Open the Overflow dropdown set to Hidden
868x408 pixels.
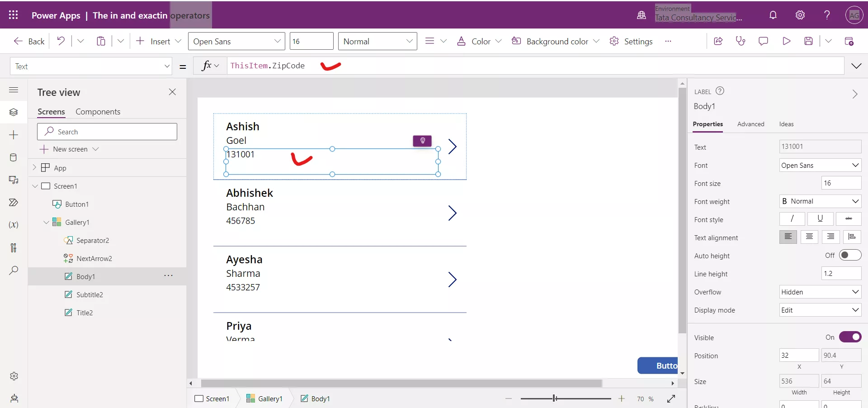[x=820, y=292]
